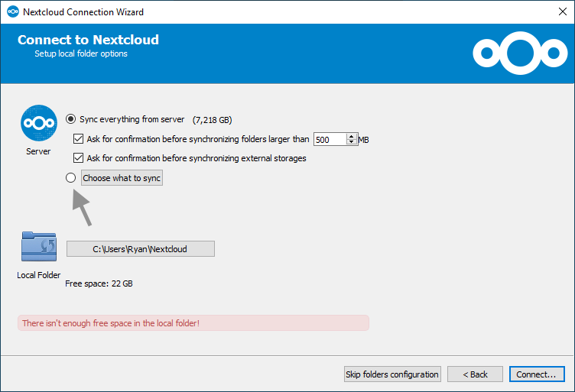The height and width of the screenshot is (392, 575).
Task: Uncheck confirmation for folders larger than limit
Action: 78,139
